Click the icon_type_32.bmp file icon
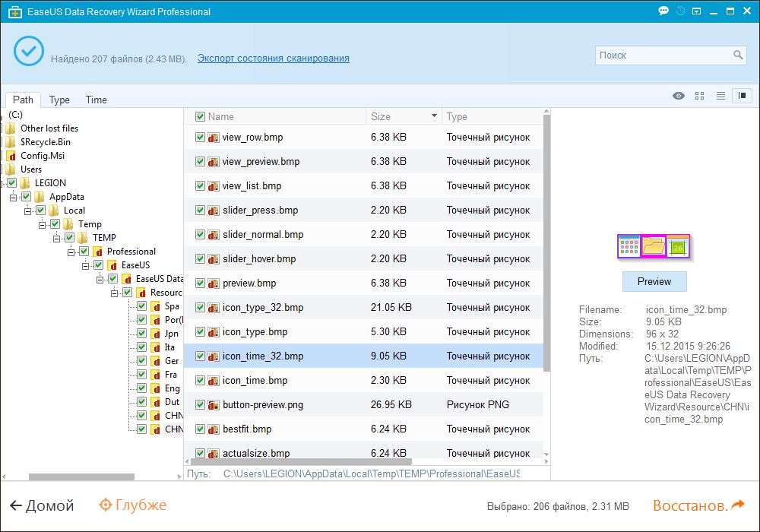This screenshot has width=760, height=532. click(x=214, y=308)
